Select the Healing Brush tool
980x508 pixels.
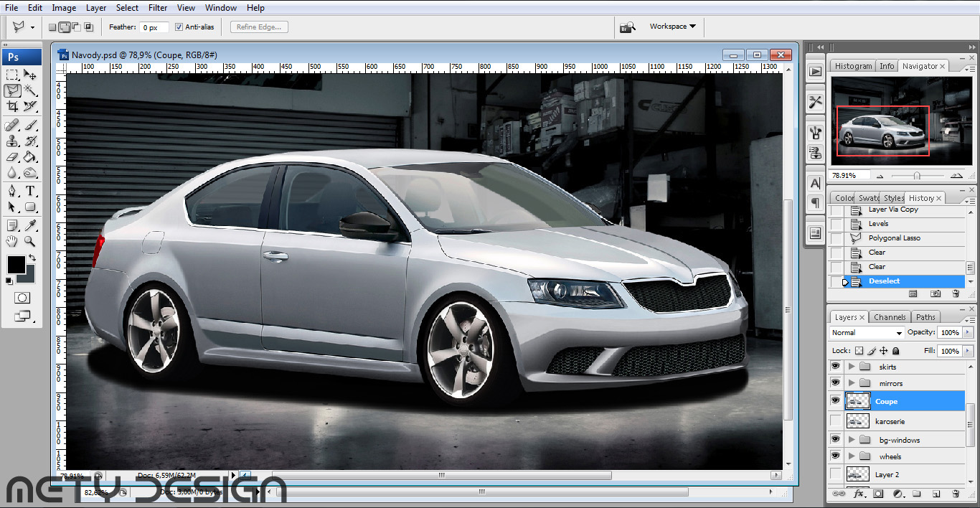coord(12,126)
